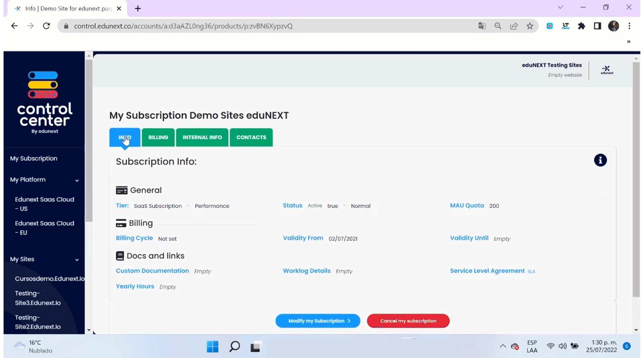Click the Custom Documentation label
644x358 pixels.
(x=152, y=271)
